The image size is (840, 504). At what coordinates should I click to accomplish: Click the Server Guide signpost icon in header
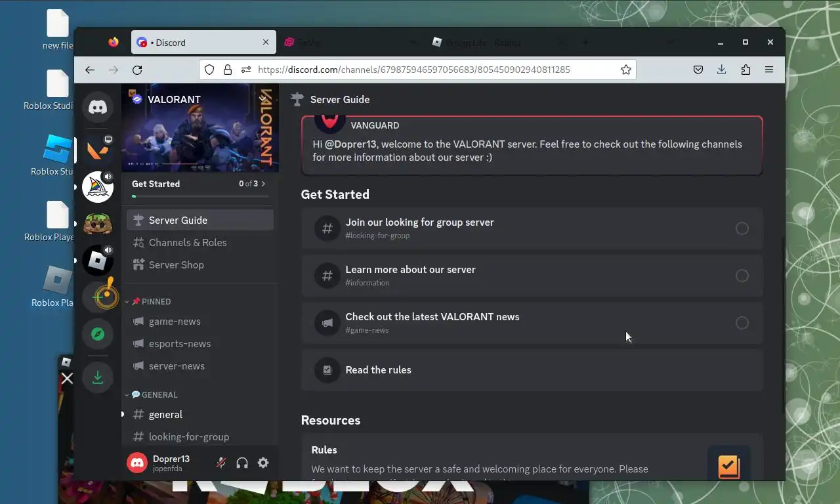[297, 99]
